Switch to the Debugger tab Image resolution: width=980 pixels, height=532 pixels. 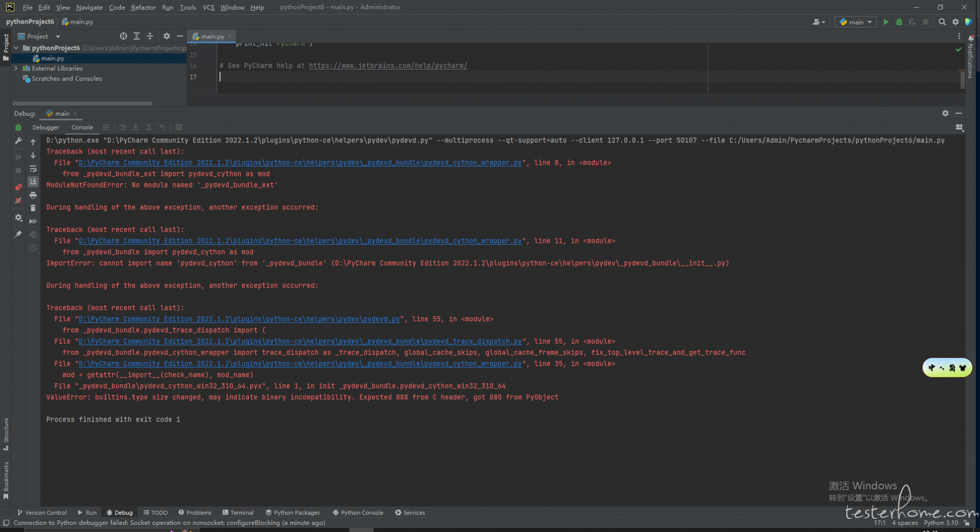pos(45,128)
